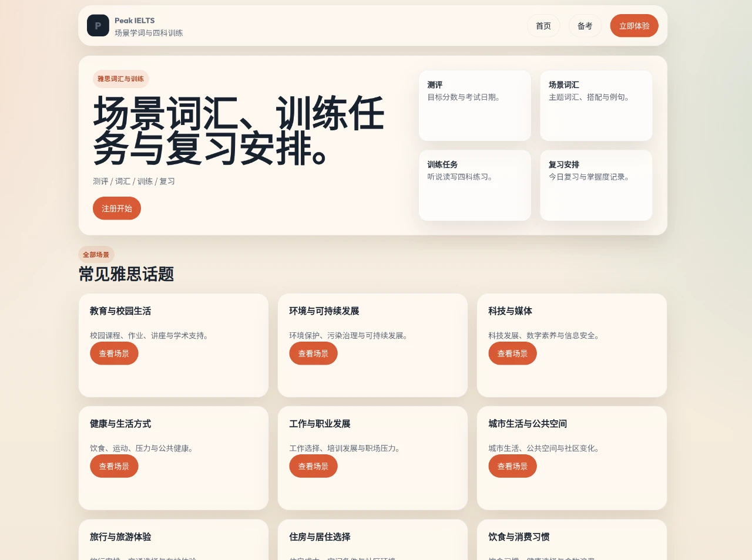The image size is (752, 560).
Task: View scenes for 健康与生活方式
Action: 114,466
